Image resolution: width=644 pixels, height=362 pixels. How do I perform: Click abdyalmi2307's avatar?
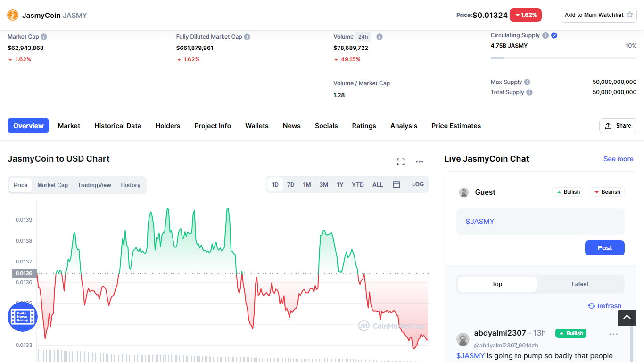pos(463,339)
